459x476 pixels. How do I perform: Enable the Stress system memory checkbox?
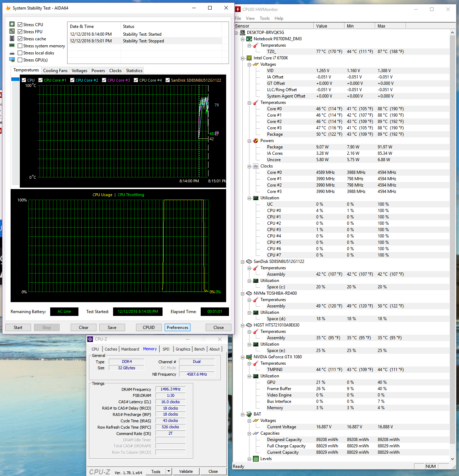coord(20,46)
